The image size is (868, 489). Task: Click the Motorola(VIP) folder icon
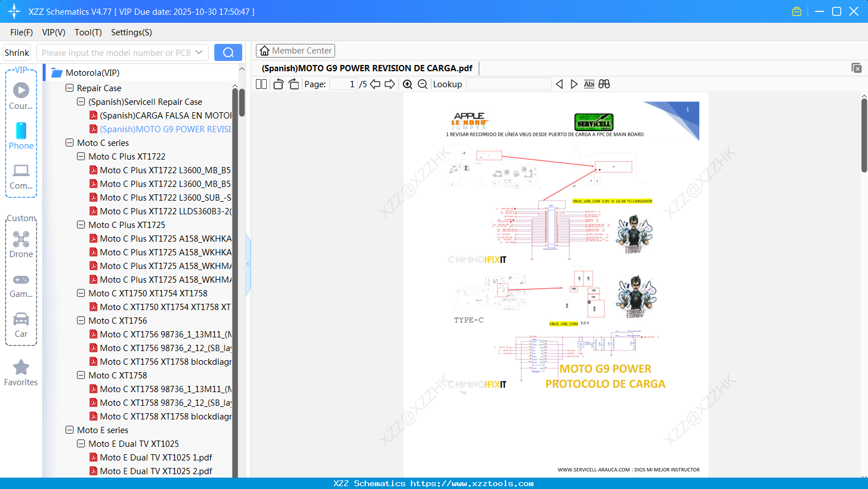tap(56, 73)
